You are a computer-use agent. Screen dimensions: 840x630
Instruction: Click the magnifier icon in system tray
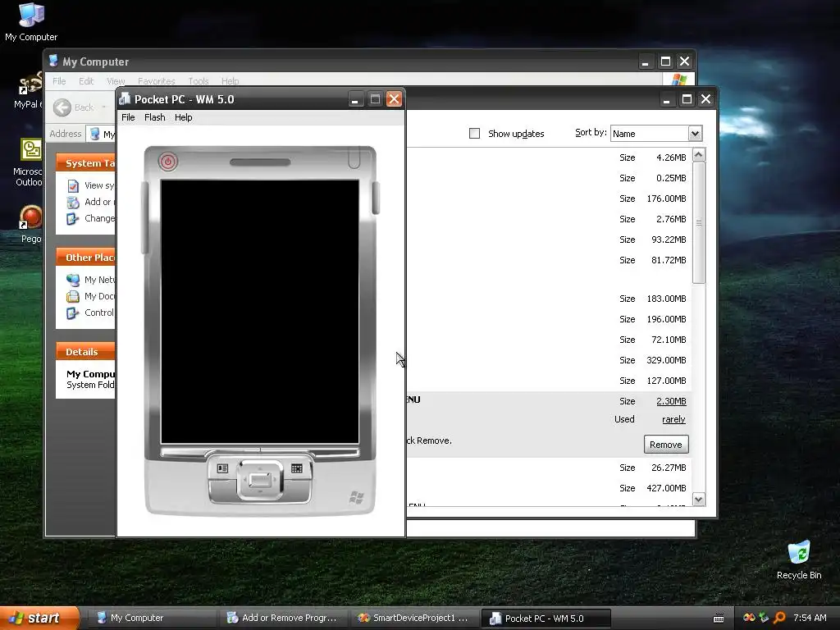(779, 618)
